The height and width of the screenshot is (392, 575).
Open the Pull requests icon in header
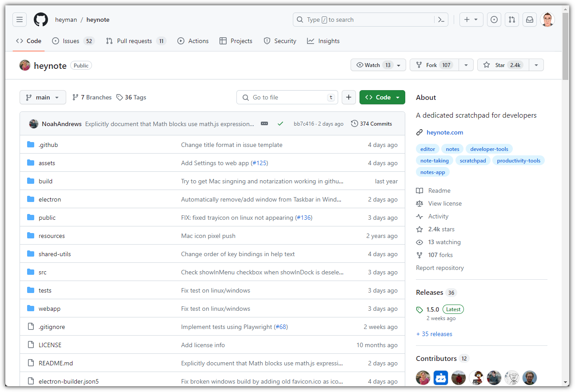coord(512,20)
